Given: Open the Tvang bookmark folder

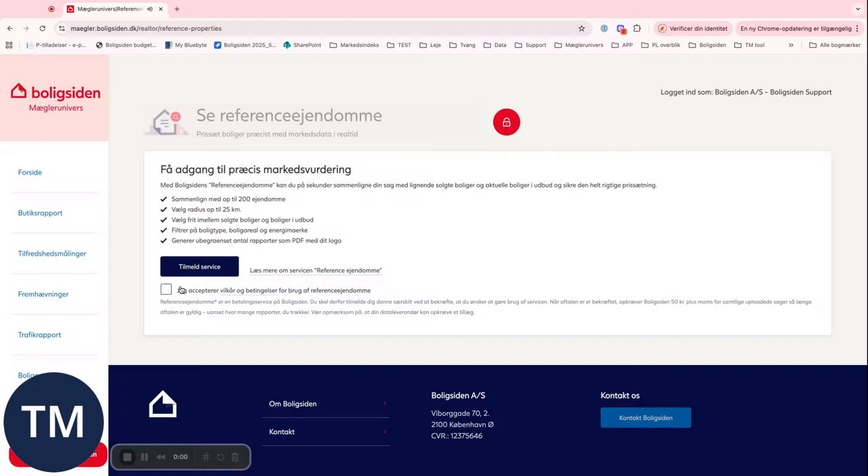Looking at the screenshot, I should click(x=462, y=45).
